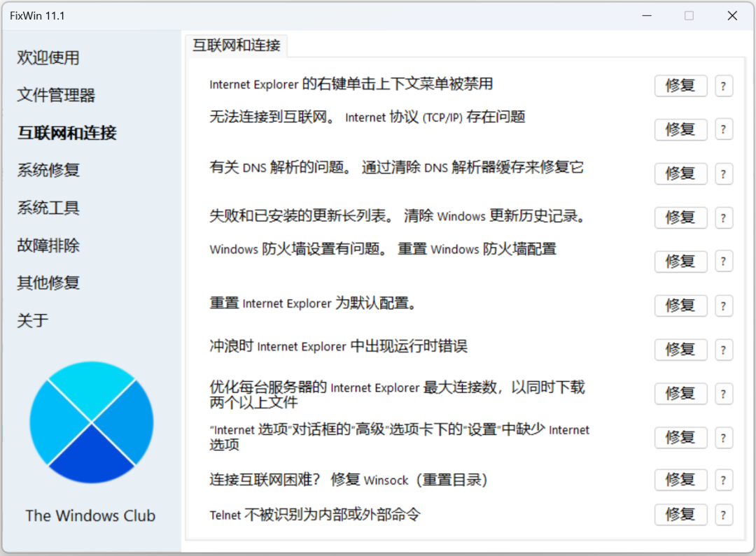This screenshot has width=756, height=556.
Task: Click the help icon beside the Winsock repair entry
Action: [724, 480]
